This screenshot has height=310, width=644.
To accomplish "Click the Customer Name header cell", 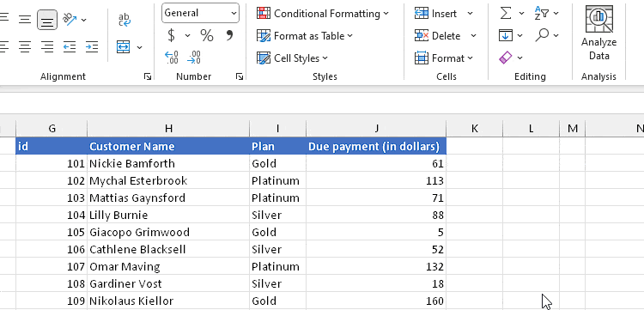I will click(168, 146).
